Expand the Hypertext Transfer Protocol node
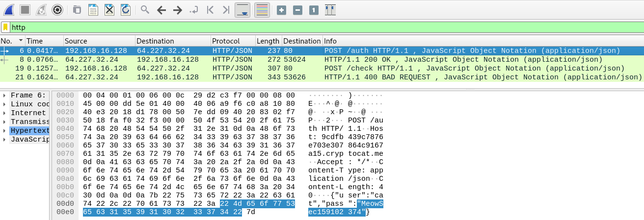Viewport: 644px width, 220px height. (5, 130)
